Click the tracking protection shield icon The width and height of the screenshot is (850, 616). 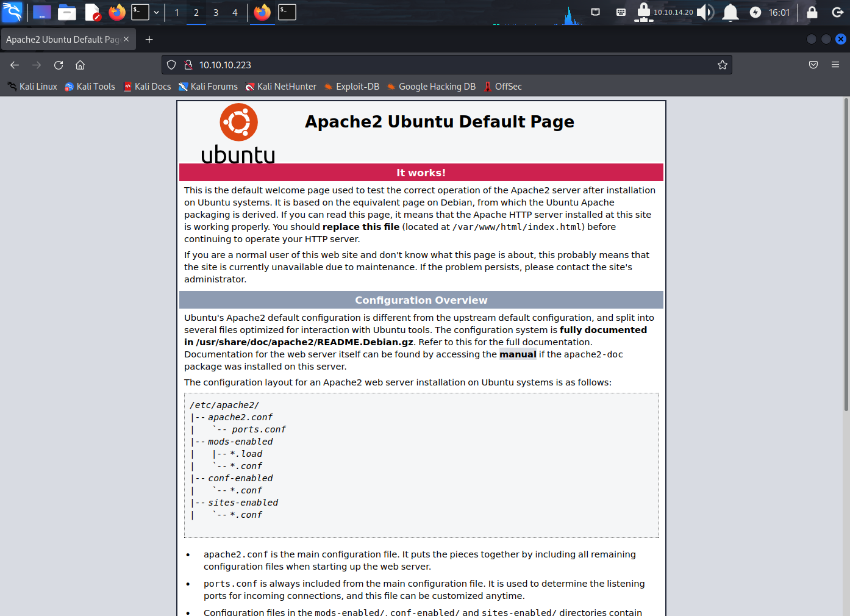[171, 65]
